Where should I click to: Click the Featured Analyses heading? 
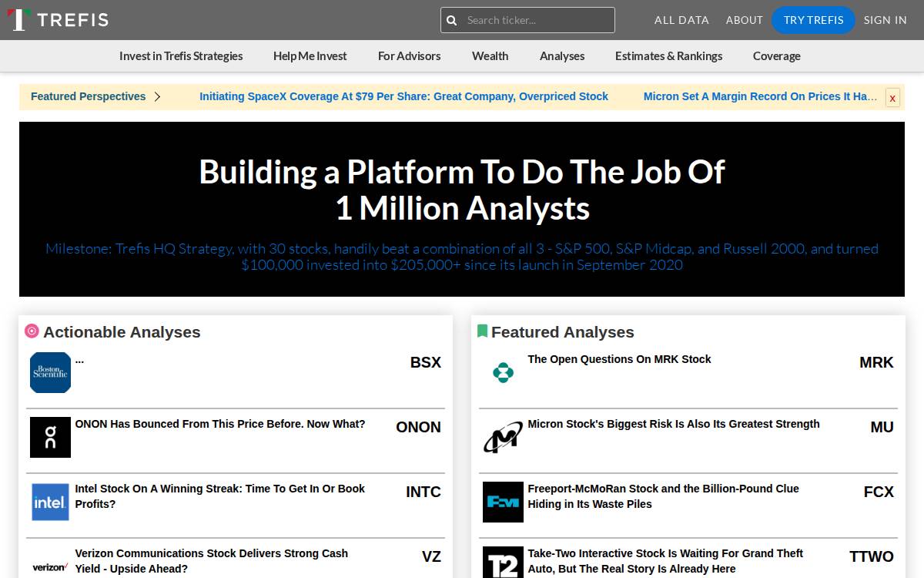tap(563, 332)
